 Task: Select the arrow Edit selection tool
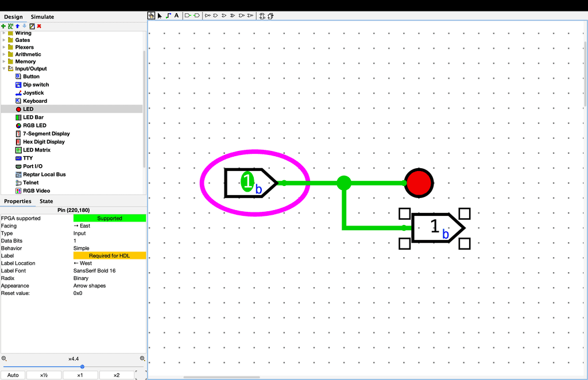pyautogui.click(x=160, y=15)
